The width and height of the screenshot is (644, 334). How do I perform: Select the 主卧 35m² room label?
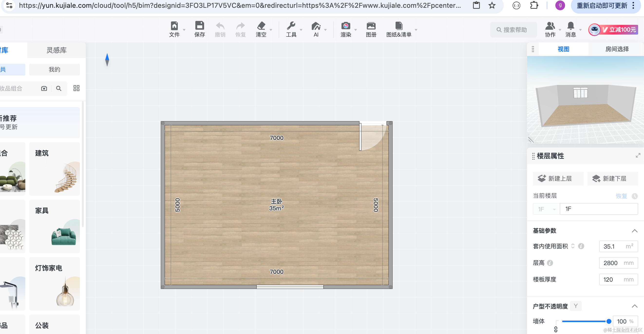[x=276, y=204]
